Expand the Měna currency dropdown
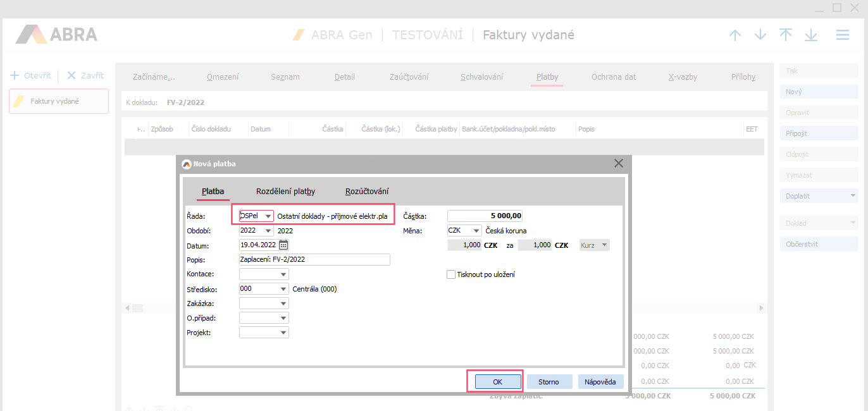This screenshot has height=411, width=868. [476, 231]
